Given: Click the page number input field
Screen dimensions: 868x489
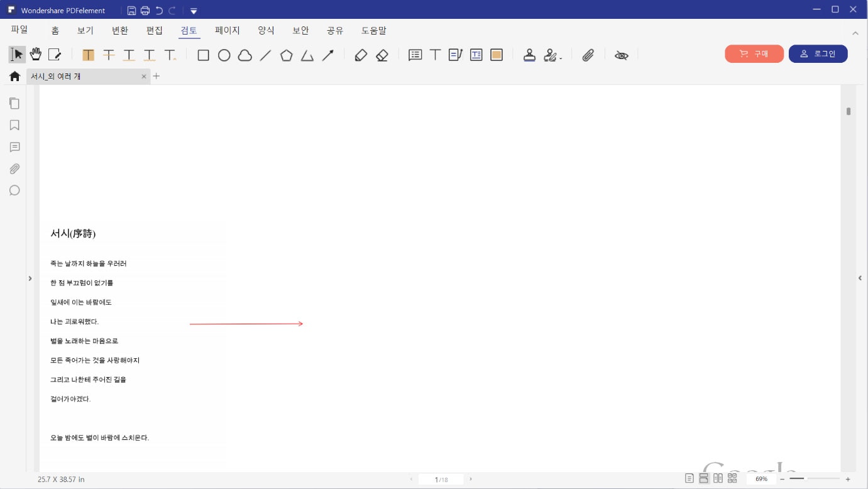Looking at the screenshot, I should (x=441, y=480).
